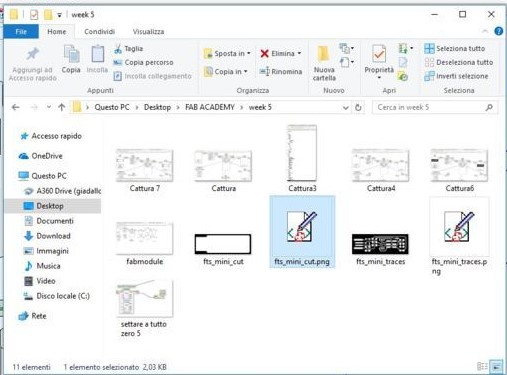This screenshot has width=507, height=375.
Task: Select the Cattura 7 thumbnail
Action: point(145,165)
